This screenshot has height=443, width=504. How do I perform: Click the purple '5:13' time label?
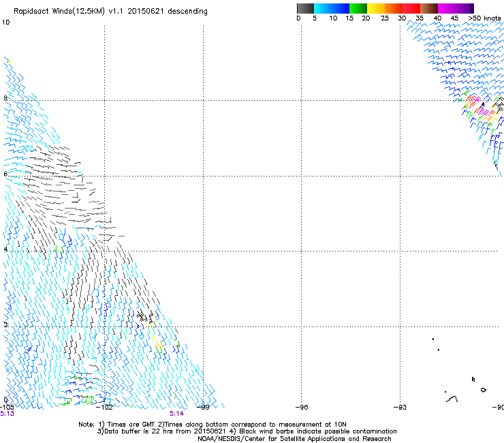[x=7, y=414]
